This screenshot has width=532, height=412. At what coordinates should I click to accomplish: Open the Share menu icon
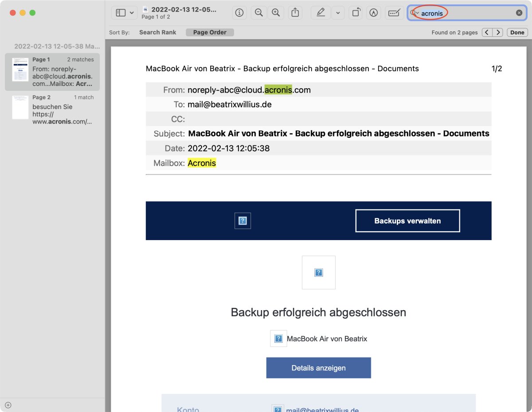click(x=295, y=12)
